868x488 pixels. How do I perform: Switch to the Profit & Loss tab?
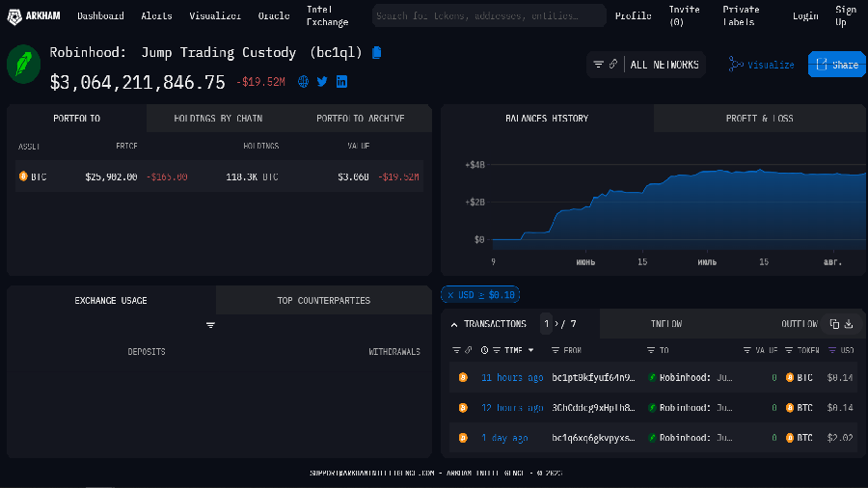[x=759, y=119]
